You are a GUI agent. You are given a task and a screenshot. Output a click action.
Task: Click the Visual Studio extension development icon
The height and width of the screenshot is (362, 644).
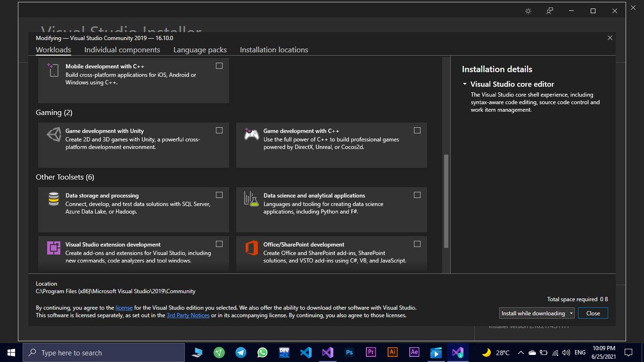click(54, 247)
